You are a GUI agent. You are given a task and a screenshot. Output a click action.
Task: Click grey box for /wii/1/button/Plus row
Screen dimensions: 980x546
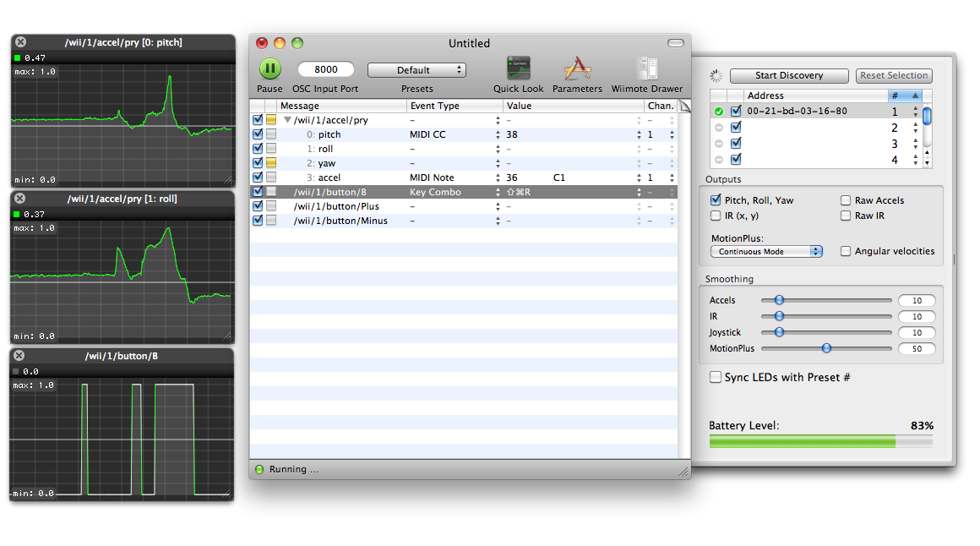(x=271, y=205)
